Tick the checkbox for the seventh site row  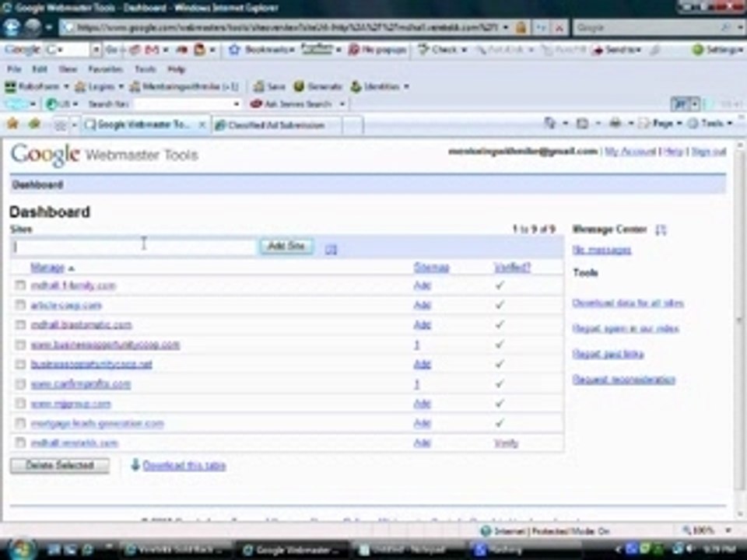click(20, 404)
